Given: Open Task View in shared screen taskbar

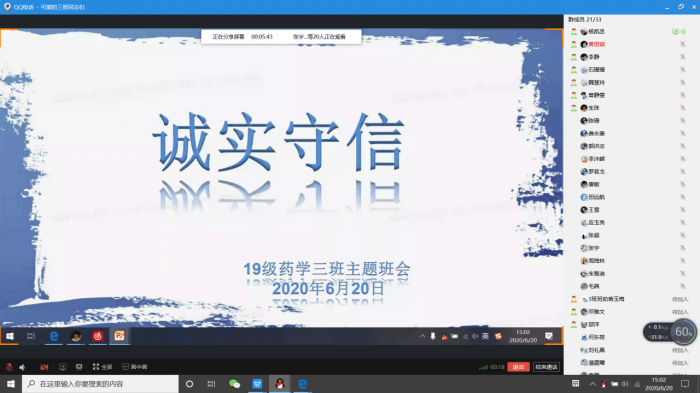Looking at the screenshot, I should pyautogui.click(x=31, y=336).
